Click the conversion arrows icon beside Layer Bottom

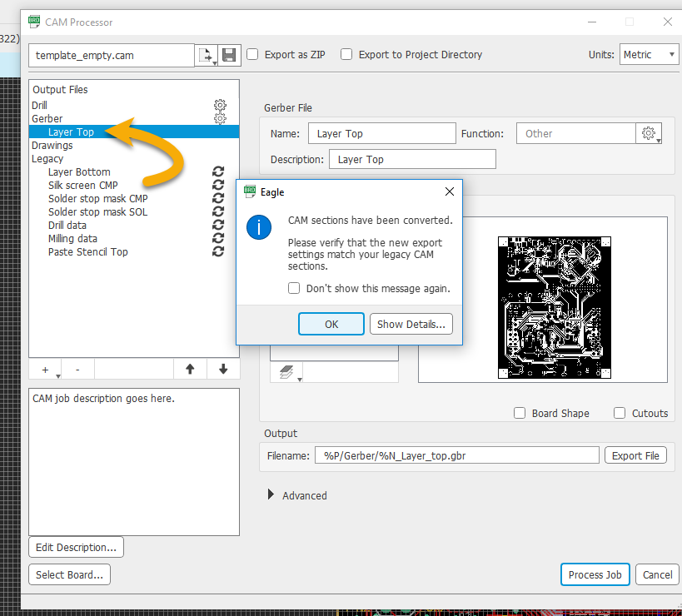pos(219,171)
